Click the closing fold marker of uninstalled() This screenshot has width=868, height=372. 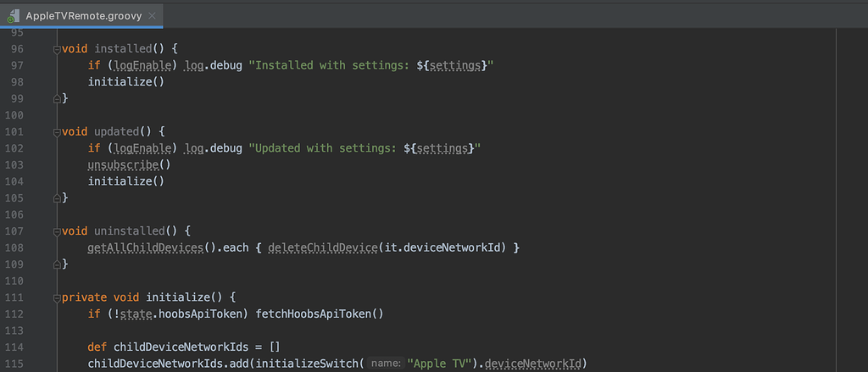point(57,264)
